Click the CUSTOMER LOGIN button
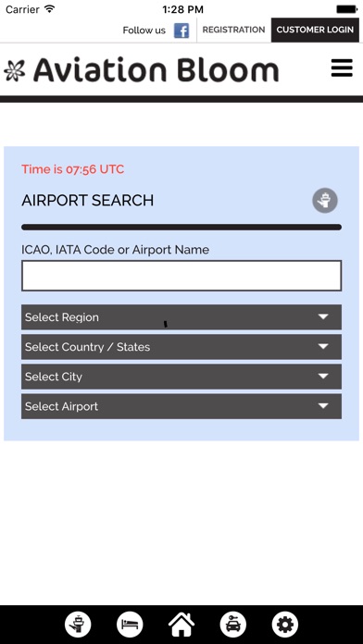Screen dimensions: 363x644 [315, 30]
